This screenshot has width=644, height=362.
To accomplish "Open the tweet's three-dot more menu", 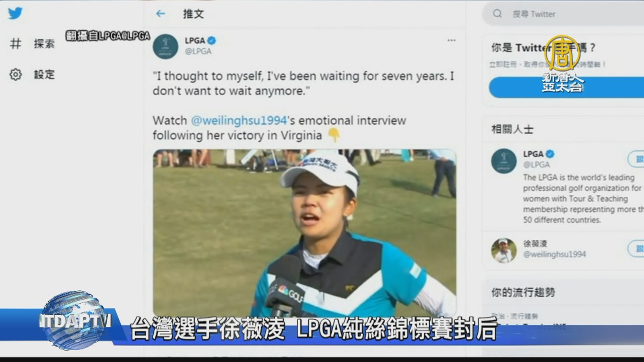I will pos(451,40).
